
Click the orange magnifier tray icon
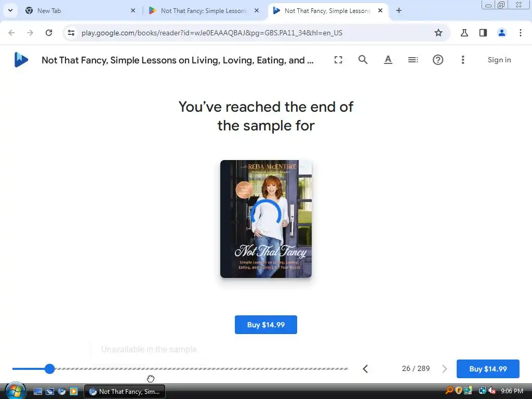449,391
